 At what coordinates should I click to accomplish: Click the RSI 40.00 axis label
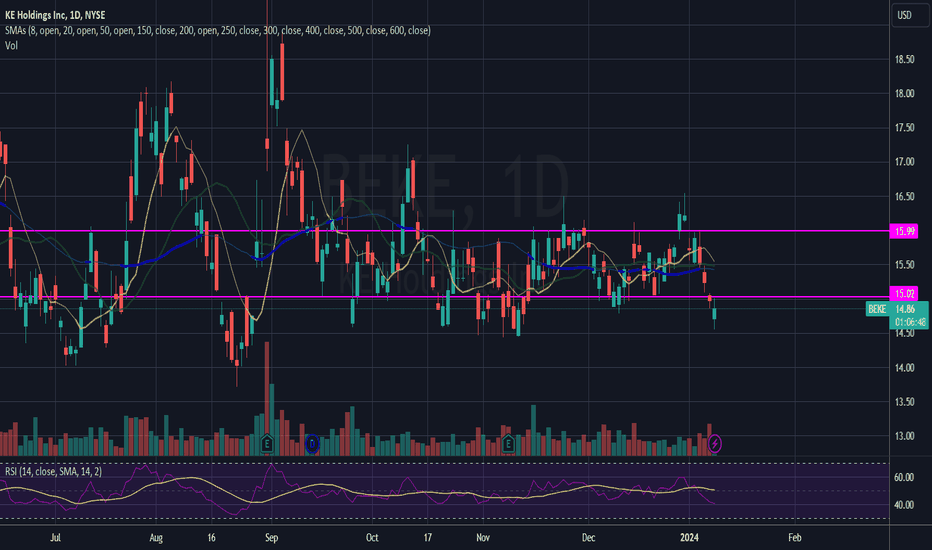tap(903, 505)
